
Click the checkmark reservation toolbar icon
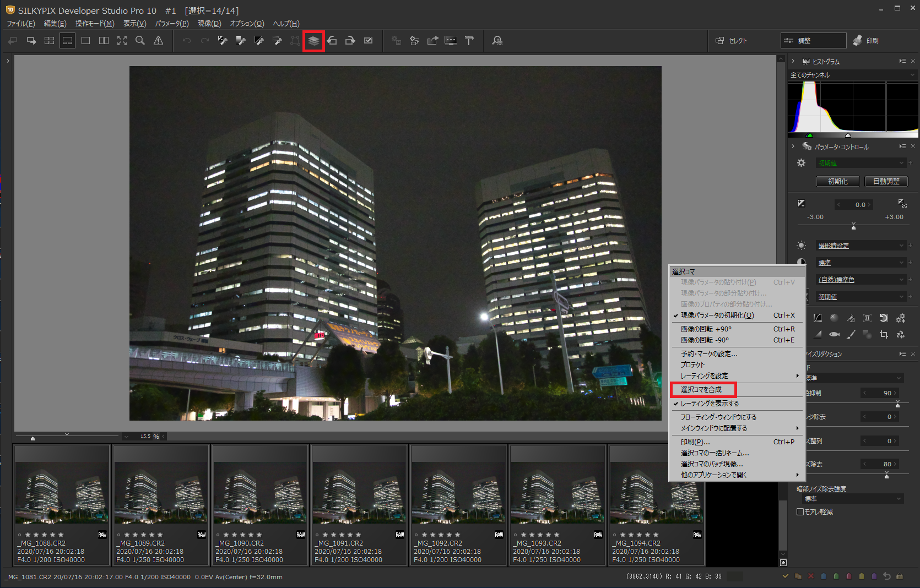point(369,41)
